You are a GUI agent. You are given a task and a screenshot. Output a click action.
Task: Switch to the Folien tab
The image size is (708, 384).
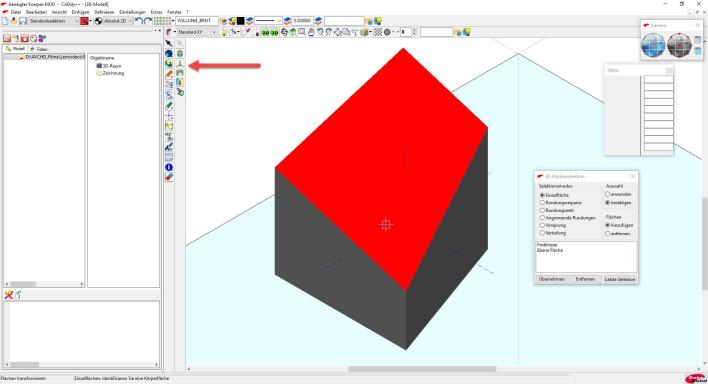pos(39,49)
